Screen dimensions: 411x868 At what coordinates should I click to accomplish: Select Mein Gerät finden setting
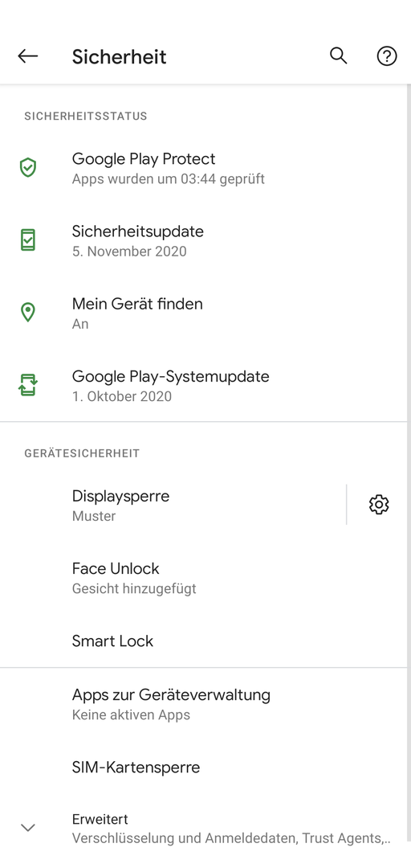[205, 313]
